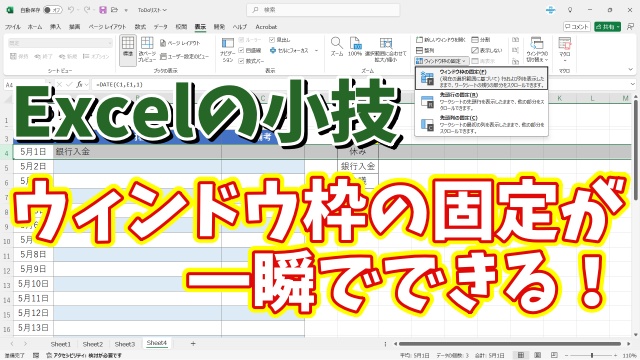Open New Window (新しいウィンドウを開く)
The height and width of the screenshot is (360, 640).
440,40
